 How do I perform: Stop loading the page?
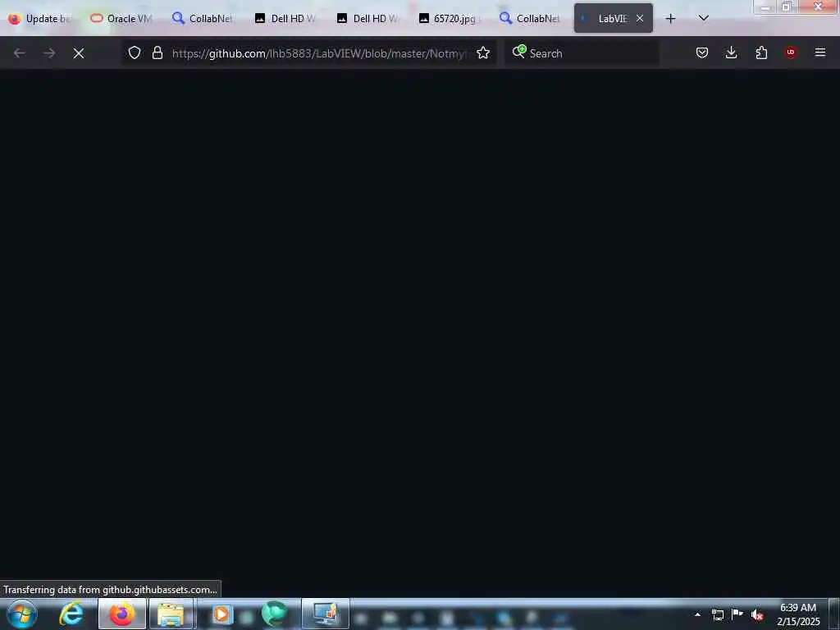(x=79, y=53)
